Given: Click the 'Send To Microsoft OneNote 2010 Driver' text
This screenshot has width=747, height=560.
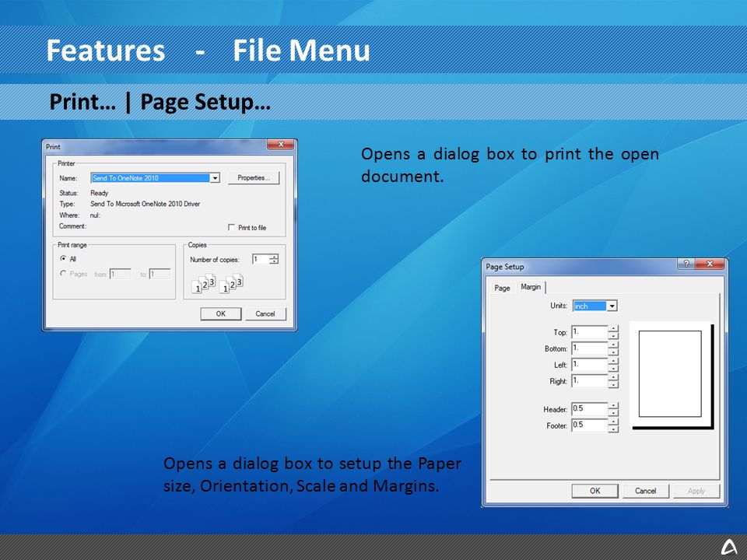Looking at the screenshot, I should (146, 204).
